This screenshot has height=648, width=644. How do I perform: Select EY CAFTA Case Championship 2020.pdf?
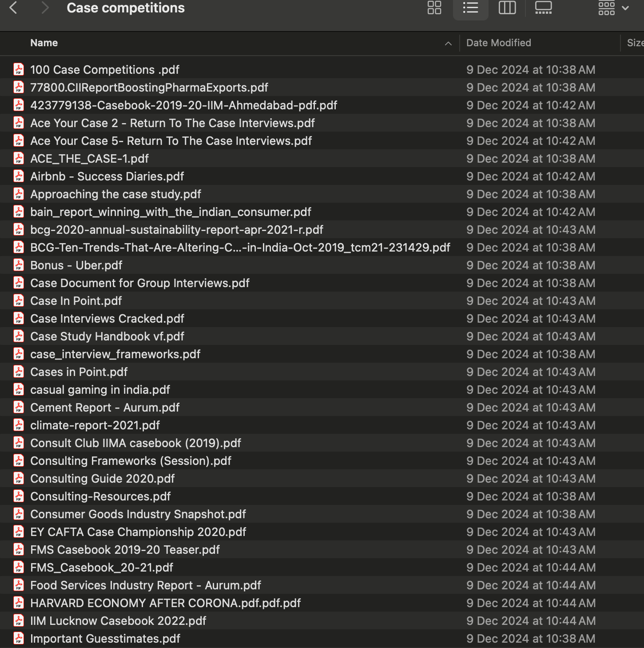(322, 532)
